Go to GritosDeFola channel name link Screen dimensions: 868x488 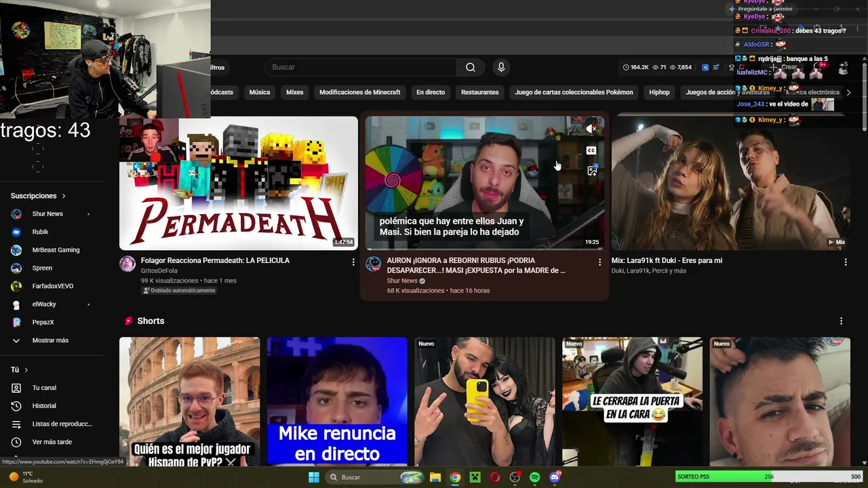point(159,271)
